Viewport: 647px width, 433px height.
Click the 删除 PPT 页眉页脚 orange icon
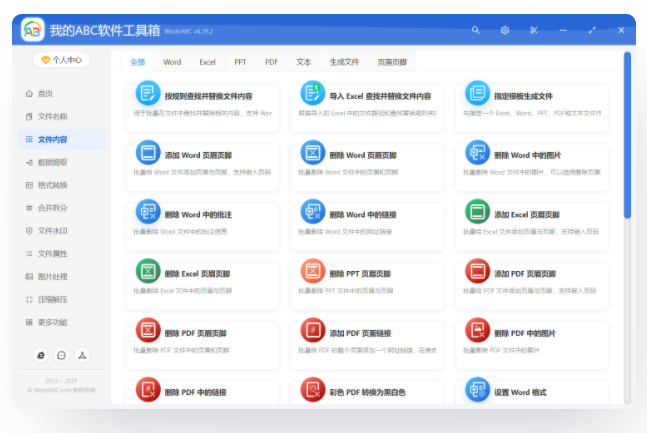pyautogui.click(x=313, y=271)
